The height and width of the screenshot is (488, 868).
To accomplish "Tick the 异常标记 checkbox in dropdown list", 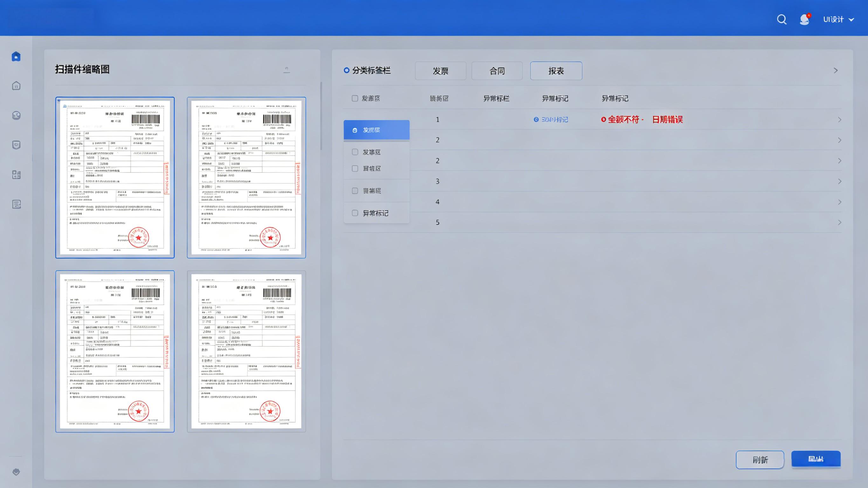I will click(355, 213).
